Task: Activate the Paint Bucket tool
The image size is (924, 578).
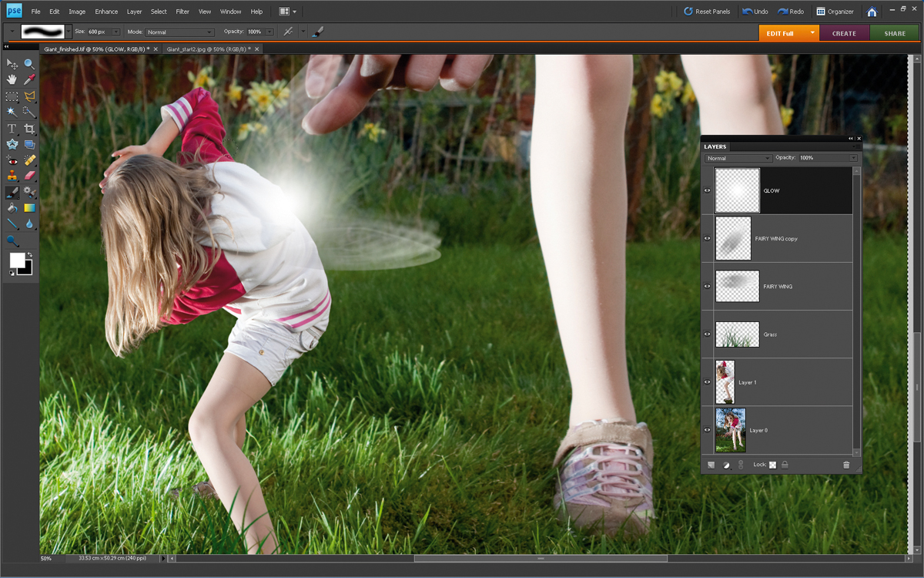Action: 12,207
